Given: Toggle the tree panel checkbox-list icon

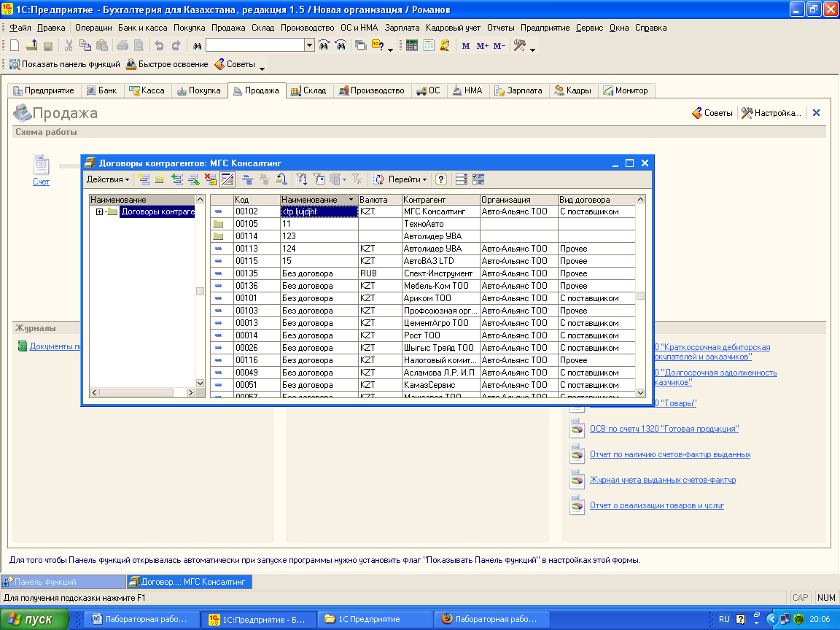Looking at the screenshot, I should pos(478,179).
